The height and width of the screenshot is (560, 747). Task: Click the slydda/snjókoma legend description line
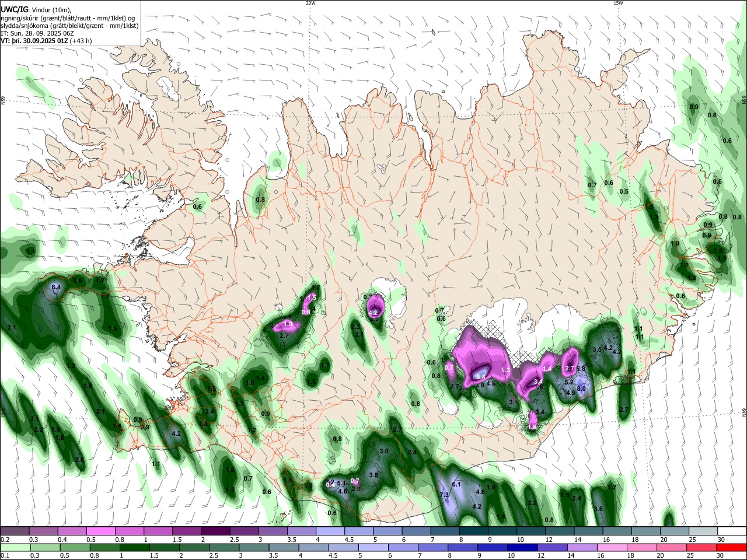[69, 26]
